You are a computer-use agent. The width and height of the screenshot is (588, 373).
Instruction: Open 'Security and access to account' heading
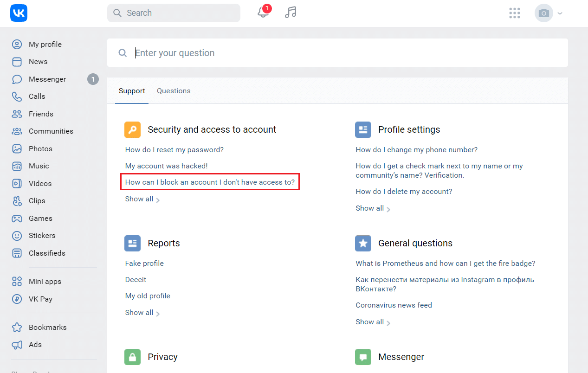click(212, 129)
